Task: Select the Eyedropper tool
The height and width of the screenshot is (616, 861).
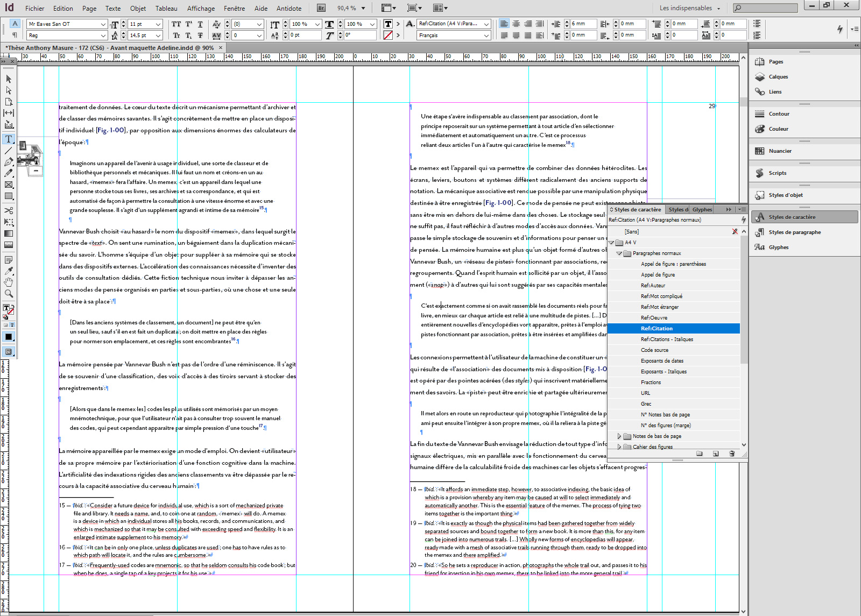Action: click(x=9, y=271)
